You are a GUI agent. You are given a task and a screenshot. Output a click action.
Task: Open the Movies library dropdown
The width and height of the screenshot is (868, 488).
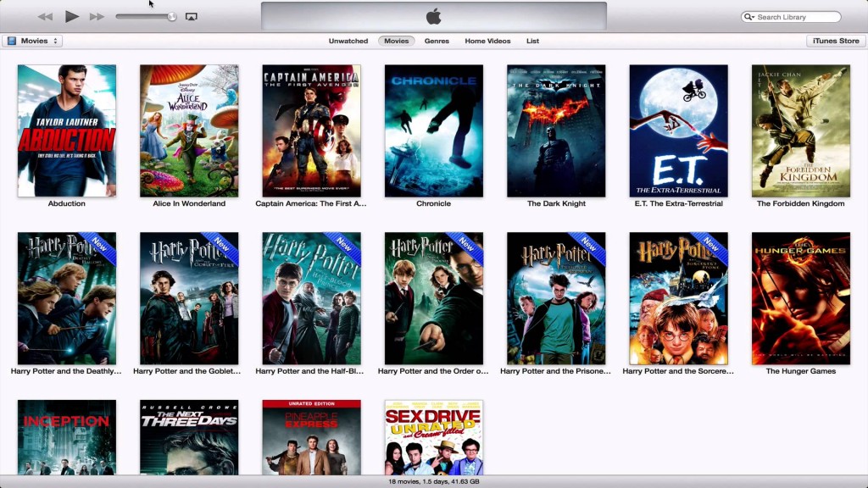point(31,41)
